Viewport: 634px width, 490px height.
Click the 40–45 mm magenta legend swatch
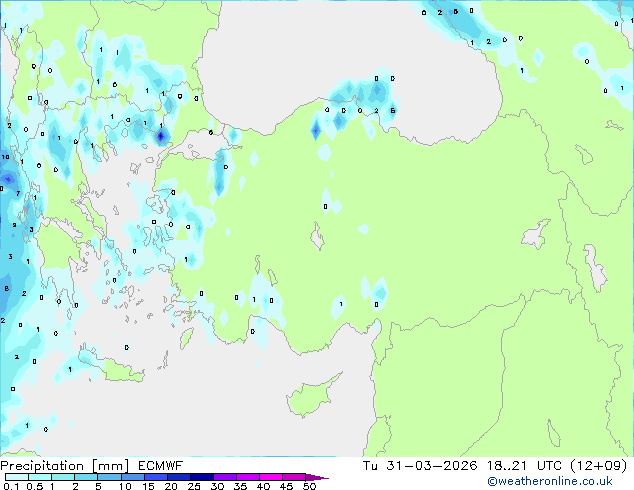(x=271, y=477)
